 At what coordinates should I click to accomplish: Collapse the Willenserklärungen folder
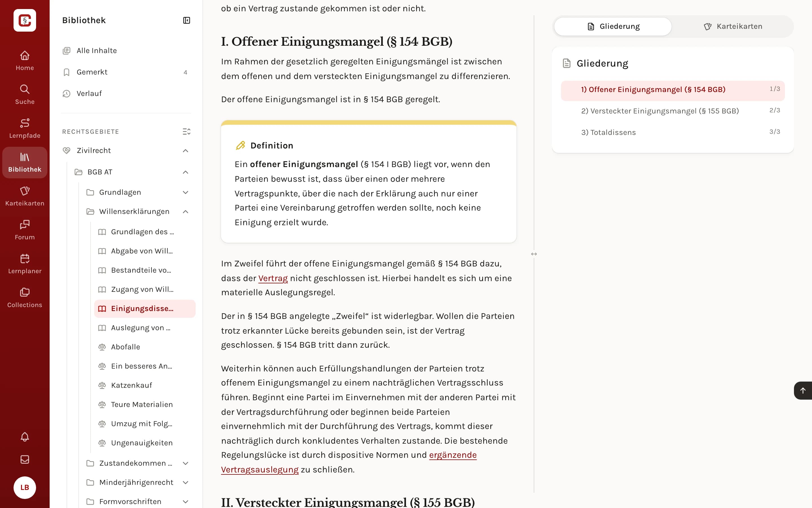tap(186, 212)
